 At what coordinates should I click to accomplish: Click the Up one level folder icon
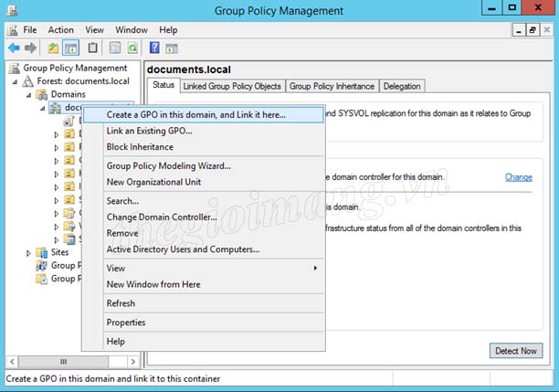coord(53,48)
